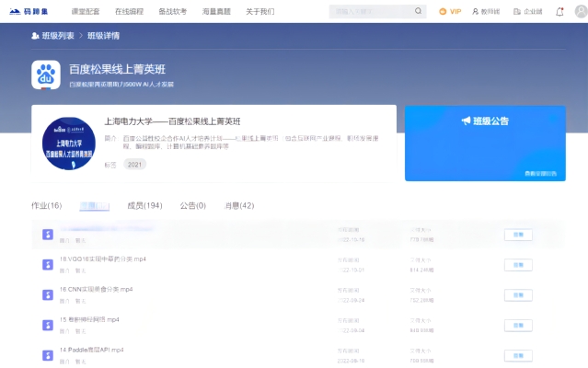The image size is (588, 368).
Task: Switch to the 作业(16) tab
Action: tap(47, 205)
